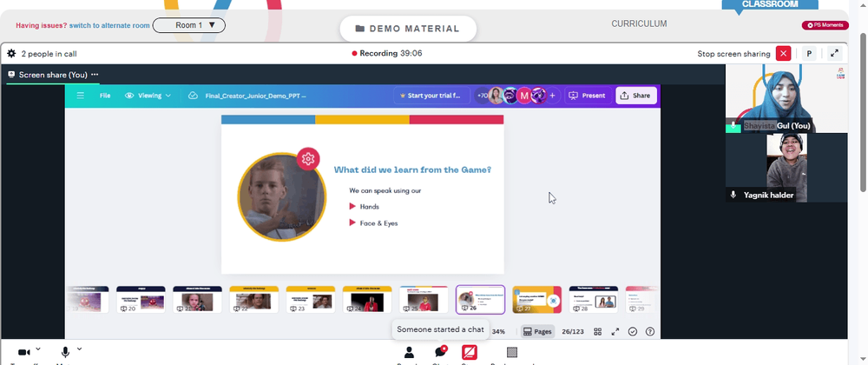Expand the call to fullscreen
This screenshot has height=365, width=868.
click(834, 54)
